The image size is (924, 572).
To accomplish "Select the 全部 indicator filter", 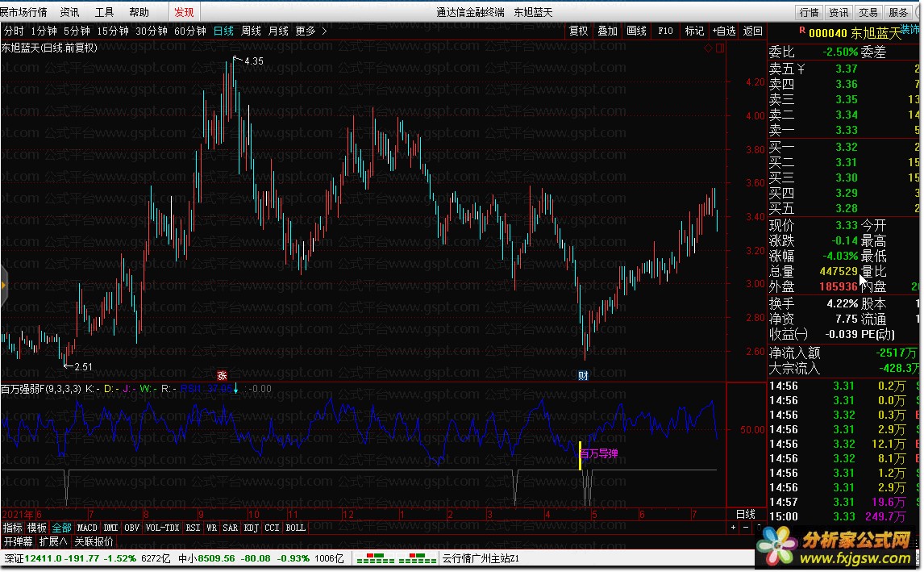I will point(61,527).
